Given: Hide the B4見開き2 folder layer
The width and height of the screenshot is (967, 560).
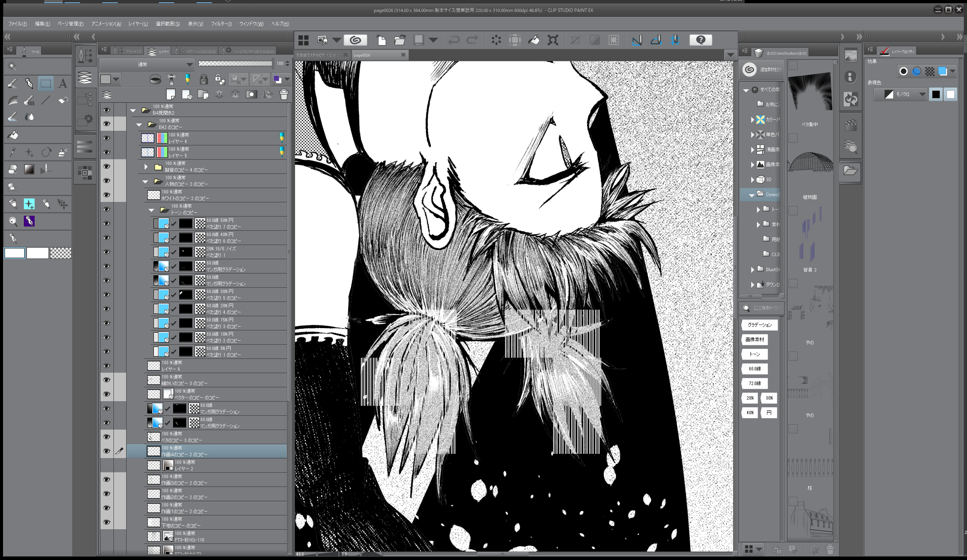Looking at the screenshot, I should click(107, 110).
